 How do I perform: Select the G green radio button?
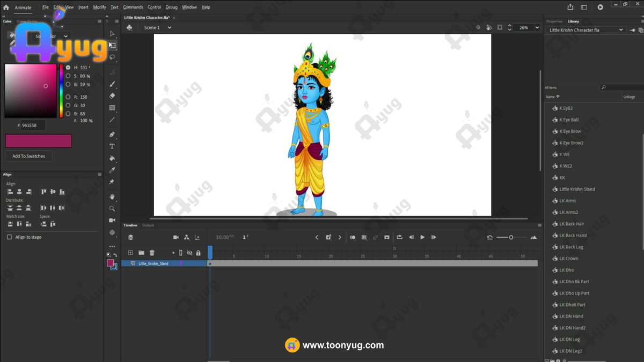tap(68, 106)
